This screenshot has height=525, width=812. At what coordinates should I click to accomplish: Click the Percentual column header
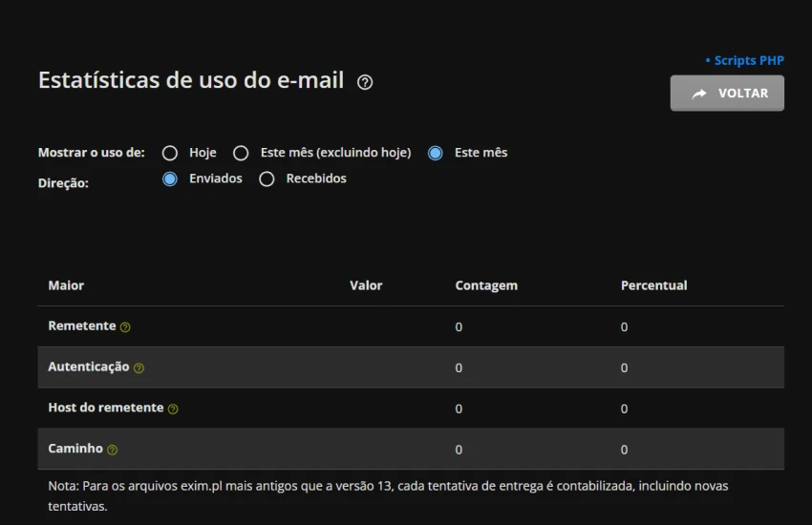pos(653,285)
